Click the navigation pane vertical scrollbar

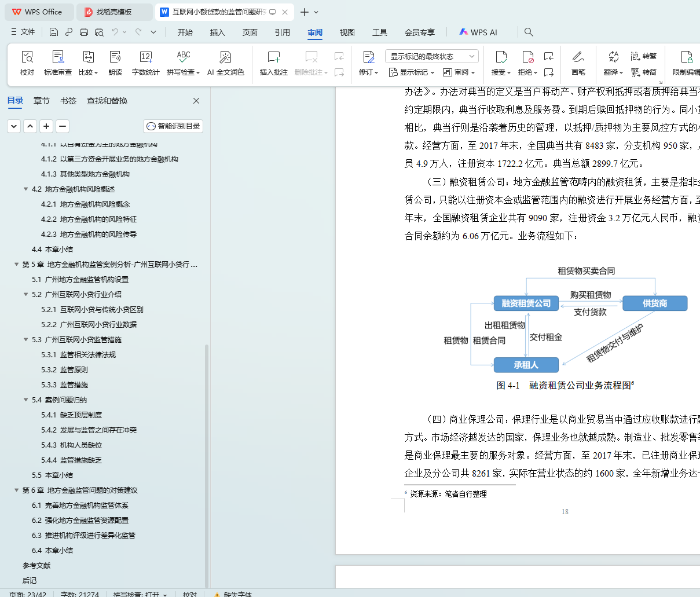tap(207, 466)
